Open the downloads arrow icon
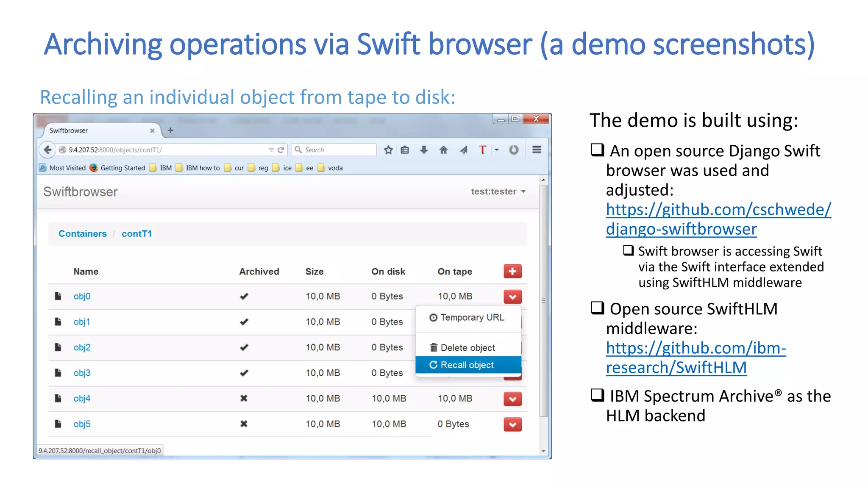The height and width of the screenshot is (488, 868). pyautogui.click(x=424, y=150)
